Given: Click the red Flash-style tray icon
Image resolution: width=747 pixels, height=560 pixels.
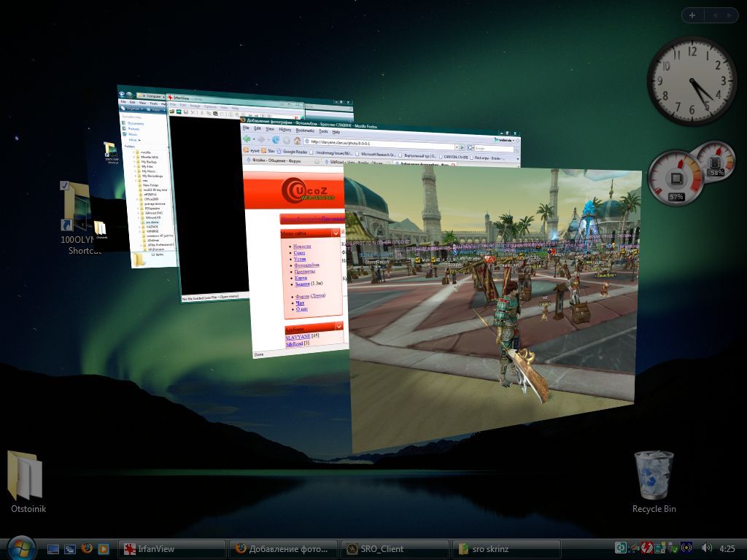Looking at the screenshot, I should pos(646,548).
